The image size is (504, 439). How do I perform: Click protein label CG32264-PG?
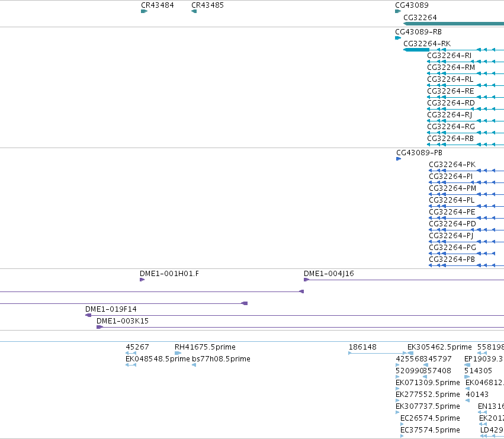pyautogui.click(x=452, y=248)
